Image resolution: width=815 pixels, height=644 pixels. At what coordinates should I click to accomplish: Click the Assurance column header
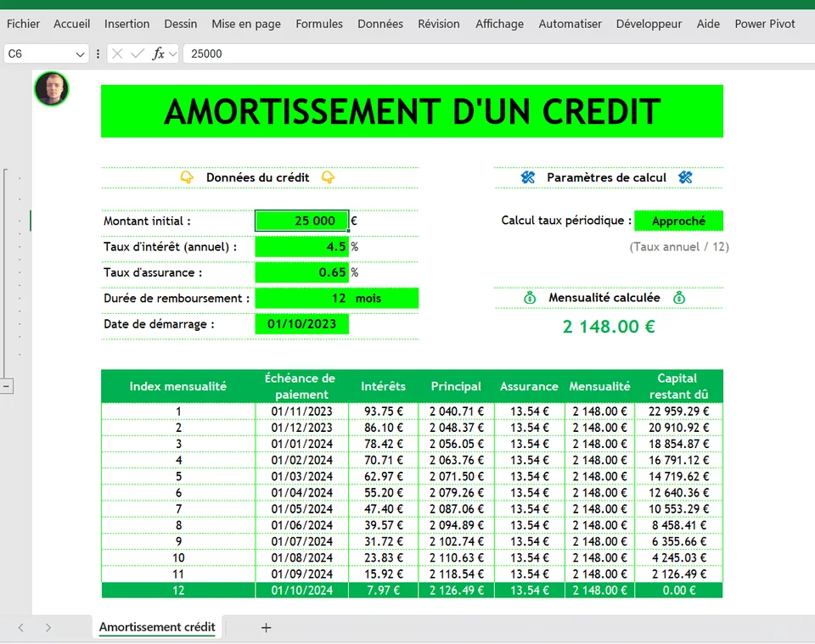(x=529, y=386)
